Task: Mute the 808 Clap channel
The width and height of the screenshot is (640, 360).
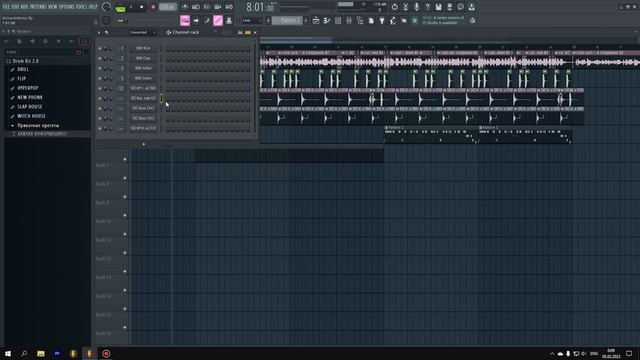Action: click(100, 58)
